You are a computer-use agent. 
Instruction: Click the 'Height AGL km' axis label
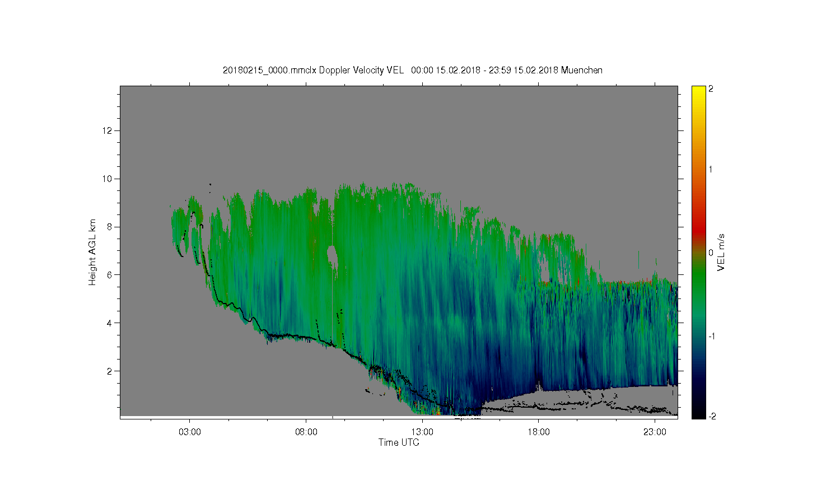[x=92, y=252]
